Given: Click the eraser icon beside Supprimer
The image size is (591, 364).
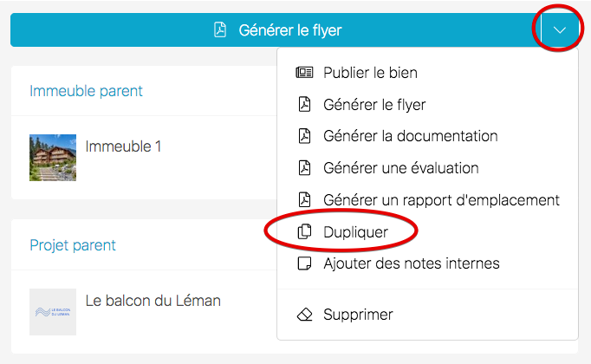Looking at the screenshot, I should (303, 315).
